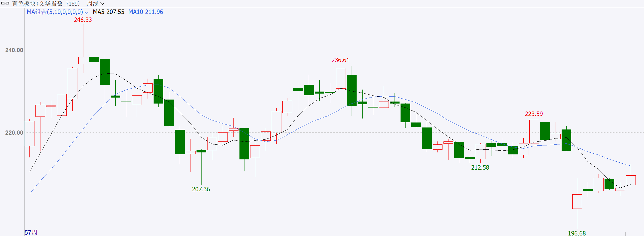
Task: Select the candlestick above the 196.68 low
Action: [x=577, y=202]
